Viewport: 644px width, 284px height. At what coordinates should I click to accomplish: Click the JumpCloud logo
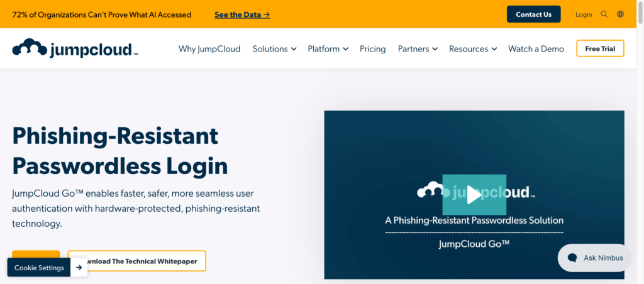pos(75,48)
